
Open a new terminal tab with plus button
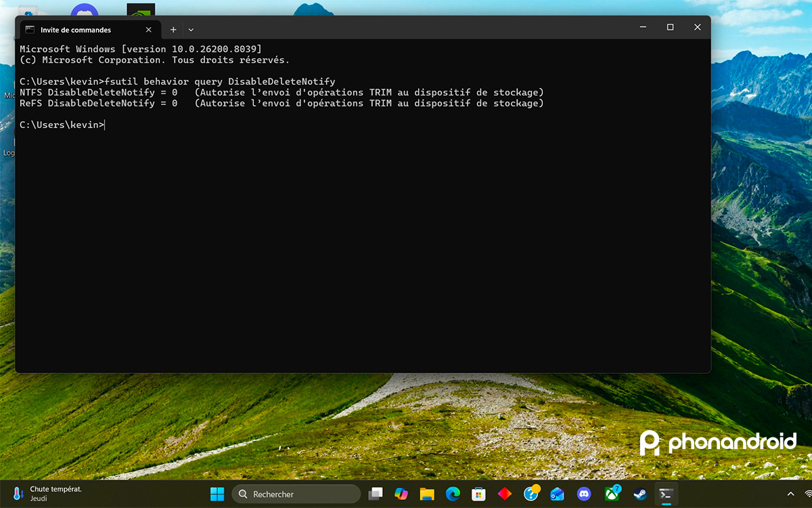tap(173, 29)
